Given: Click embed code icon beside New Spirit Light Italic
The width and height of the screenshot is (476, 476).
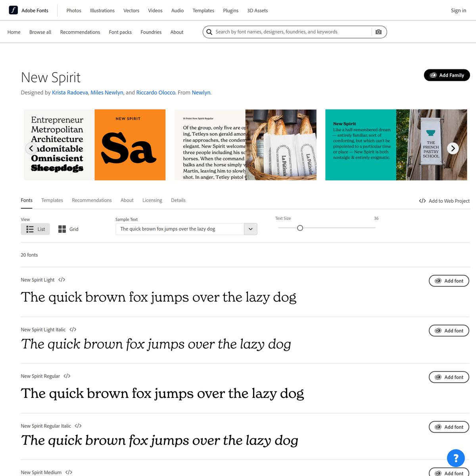Looking at the screenshot, I should click(x=73, y=330).
